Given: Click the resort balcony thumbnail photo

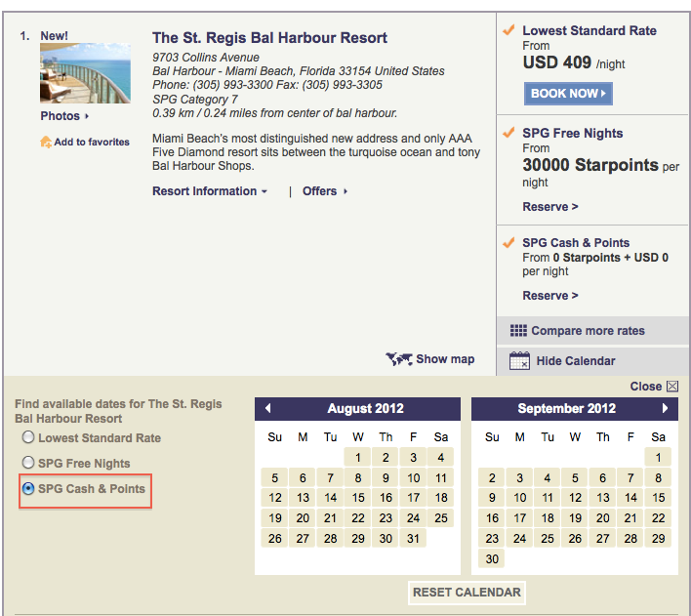Looking at the screenshot, I should (x=85, y=73).
